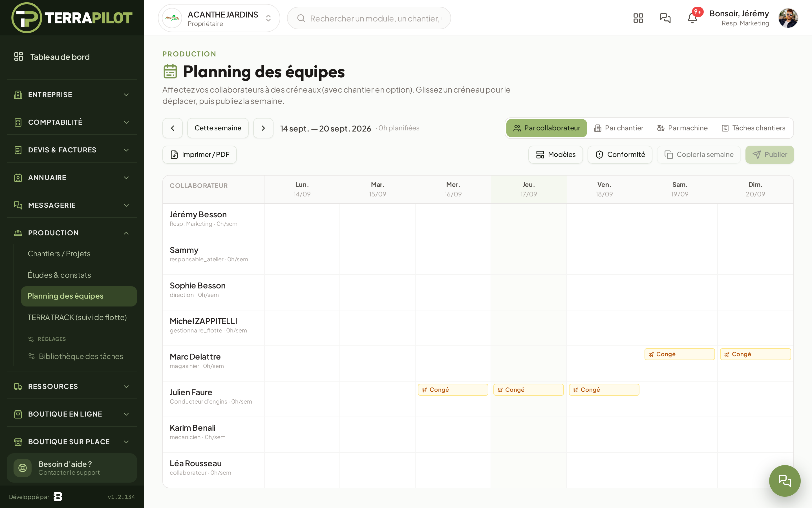Click Jérémy's profile avatar
Screen dimensions: 812x508
(x=788, y=18)
